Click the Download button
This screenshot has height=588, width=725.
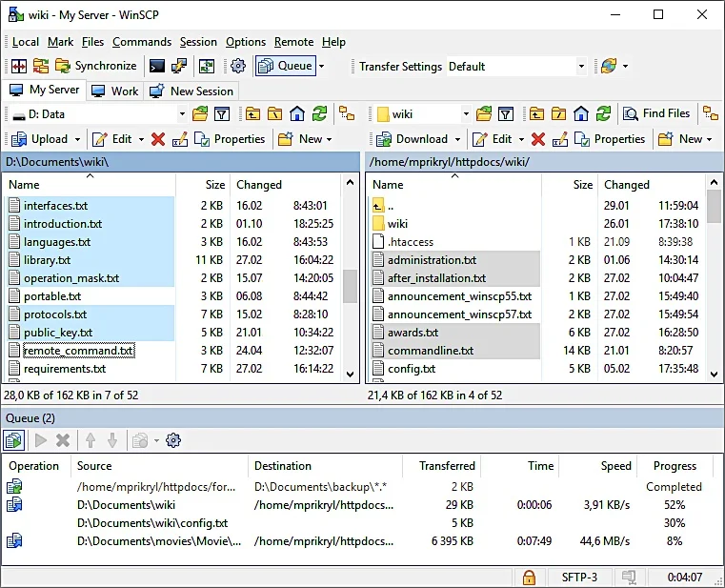tap(412, 139)
